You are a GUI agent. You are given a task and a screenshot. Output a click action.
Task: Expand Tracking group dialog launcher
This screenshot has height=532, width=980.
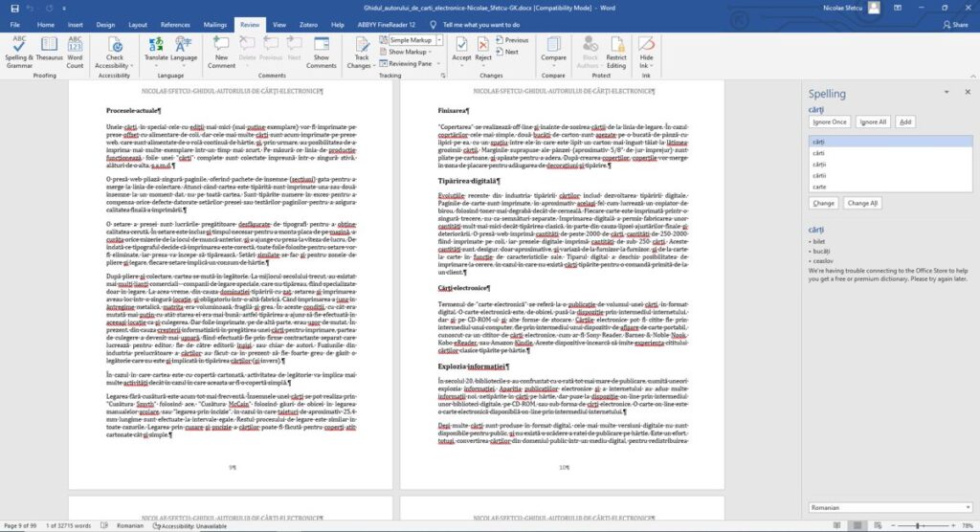(x=443, y=76)
